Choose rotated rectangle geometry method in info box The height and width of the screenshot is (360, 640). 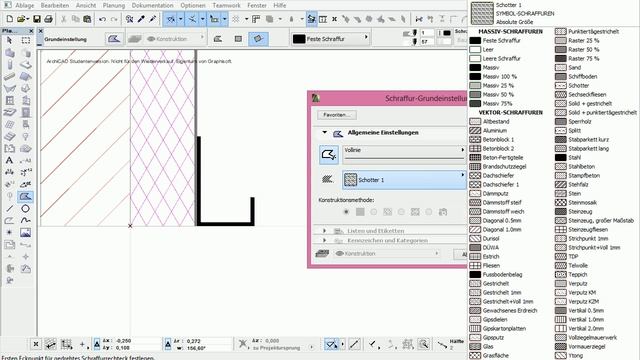(x=258, y=39)
